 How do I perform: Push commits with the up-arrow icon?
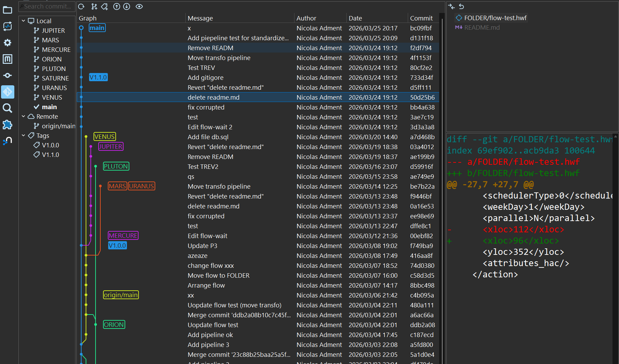(117, 6)
